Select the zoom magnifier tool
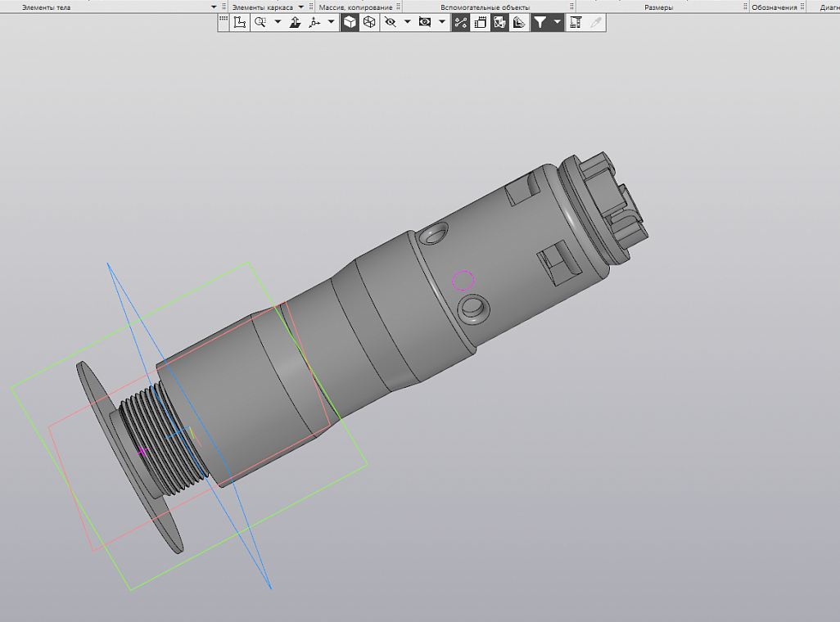 [x=260, y=23]
